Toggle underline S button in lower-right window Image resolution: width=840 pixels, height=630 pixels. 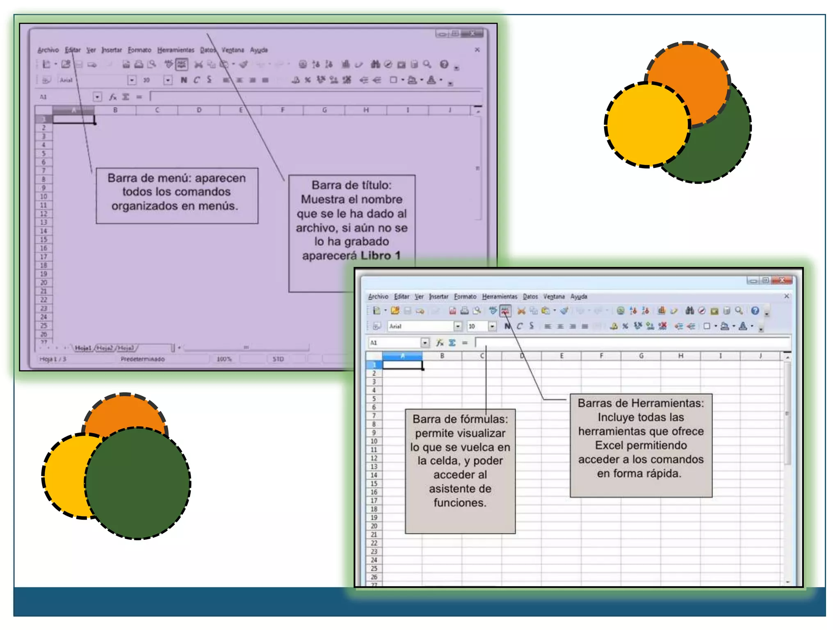(x=532, y=326)
